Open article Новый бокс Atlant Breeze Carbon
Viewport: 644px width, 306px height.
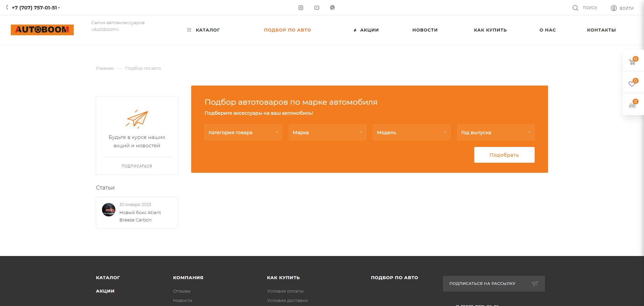point(140,216)
